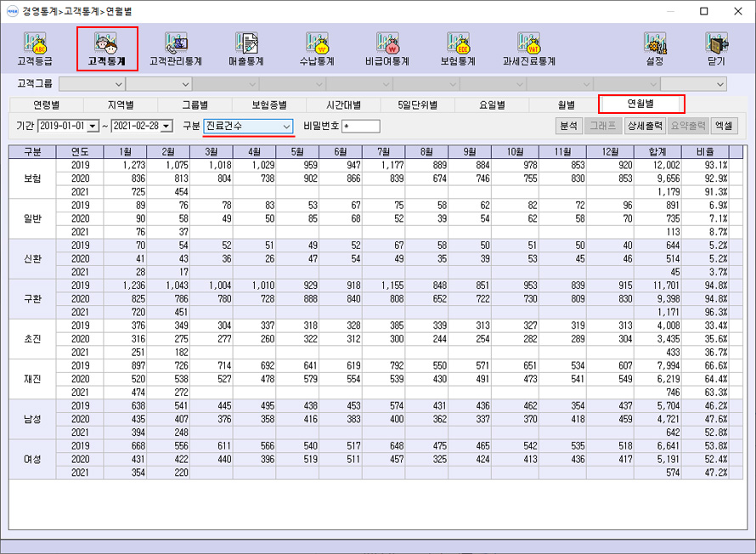Click the 엑셀 export button
This screenshot has width=756, height=554.
tap(725, 126)
